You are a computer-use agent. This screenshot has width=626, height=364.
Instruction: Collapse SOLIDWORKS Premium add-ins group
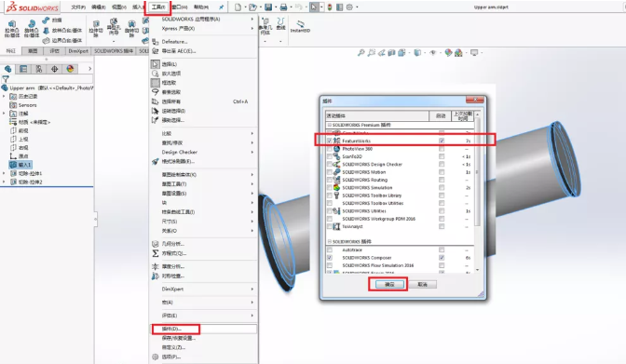330,125
